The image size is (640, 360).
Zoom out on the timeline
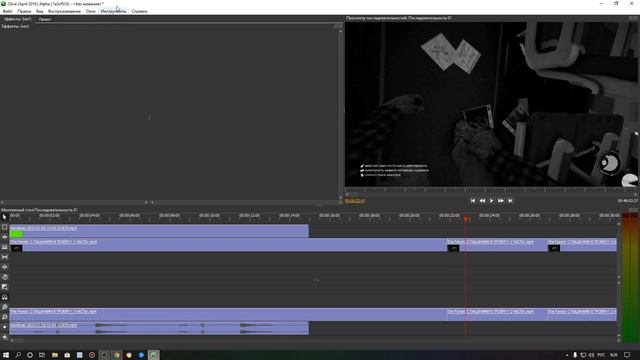pos(4,317)
